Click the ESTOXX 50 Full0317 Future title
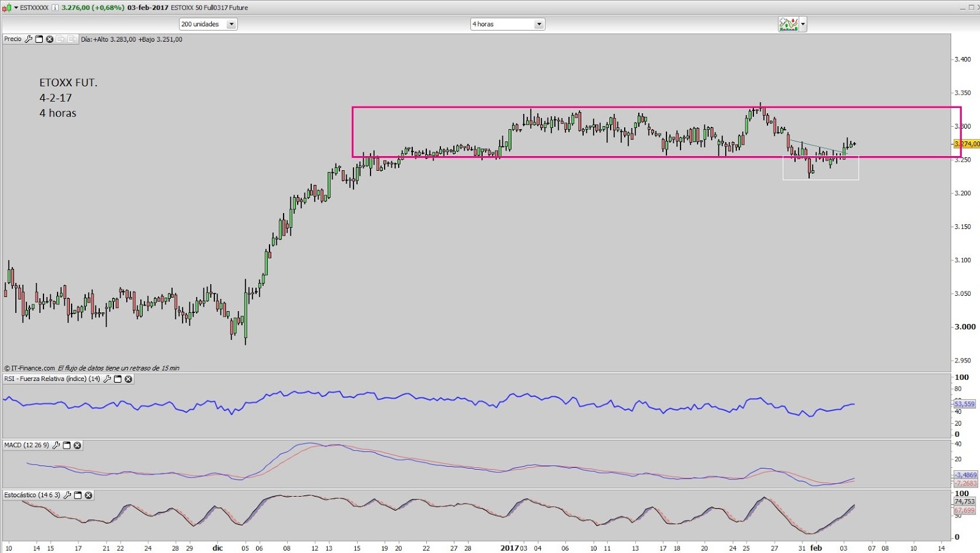This screenshot has height=553, width=980. coord(209,7)
